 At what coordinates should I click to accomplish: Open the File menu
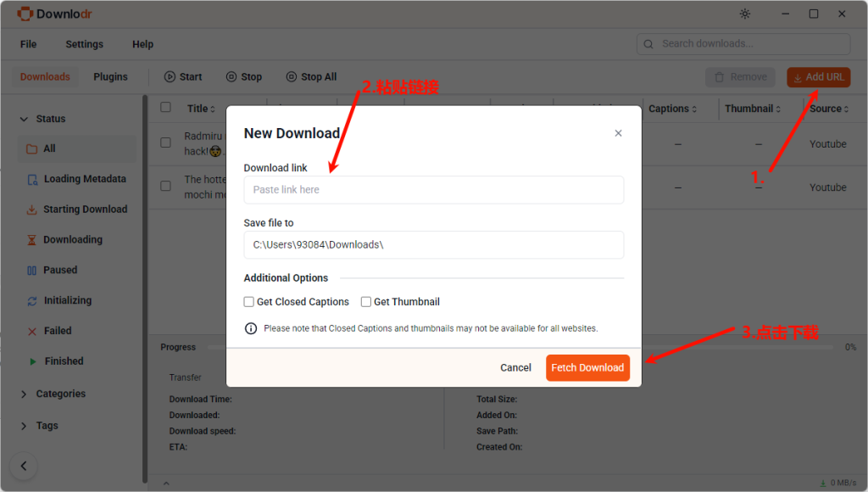28,44
